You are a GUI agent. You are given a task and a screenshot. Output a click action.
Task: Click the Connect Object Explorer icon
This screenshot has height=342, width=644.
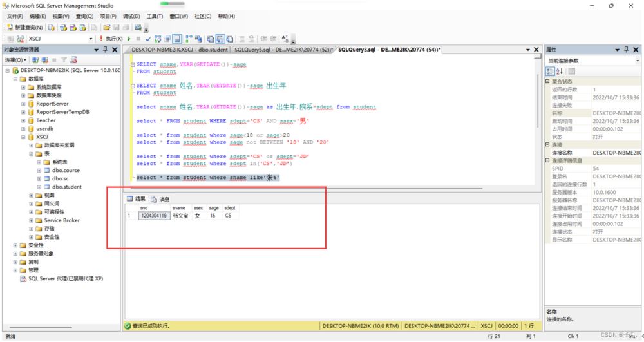pos(35,60)
